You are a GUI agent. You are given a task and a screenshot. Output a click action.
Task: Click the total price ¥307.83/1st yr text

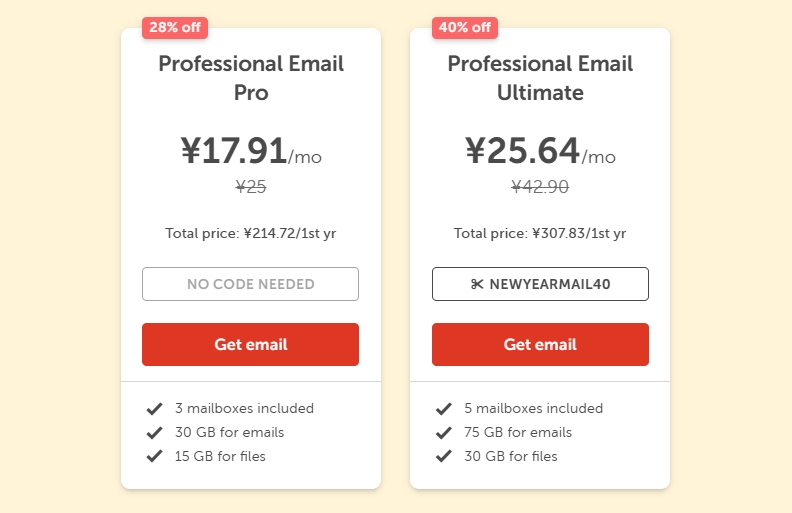point(540,233)
